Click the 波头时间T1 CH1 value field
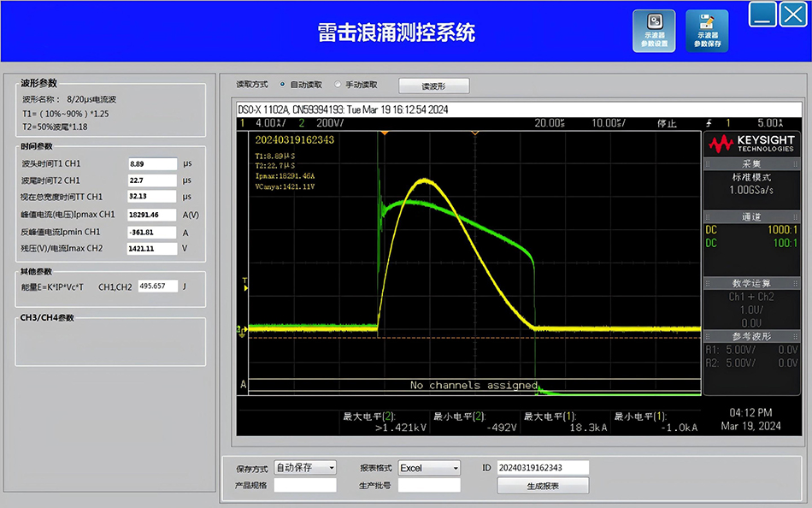This screenshot has height=508, width=812. [x=151, y=163]
